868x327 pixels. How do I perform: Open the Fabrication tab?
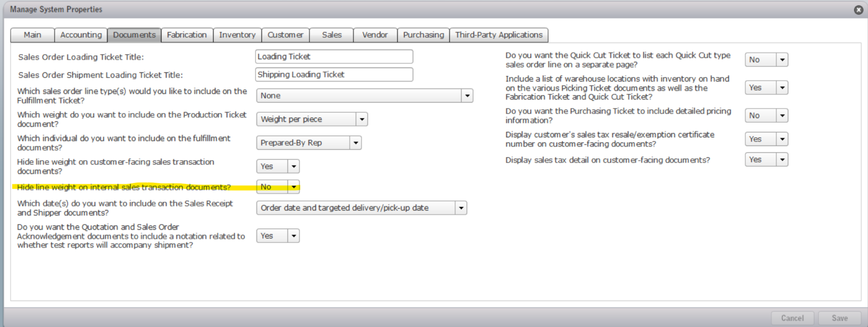point(187,35)
